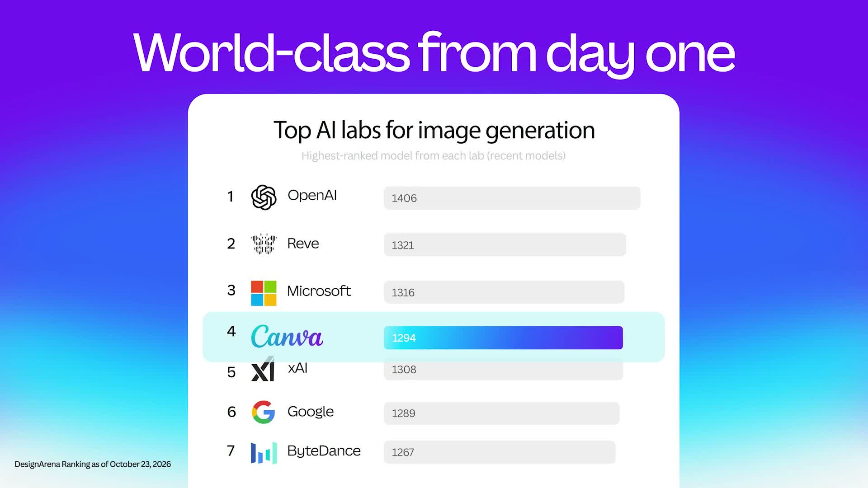Select the Microsoft four-color logo
The width and height of the screenshot is (868, 488).
point(264,293)
